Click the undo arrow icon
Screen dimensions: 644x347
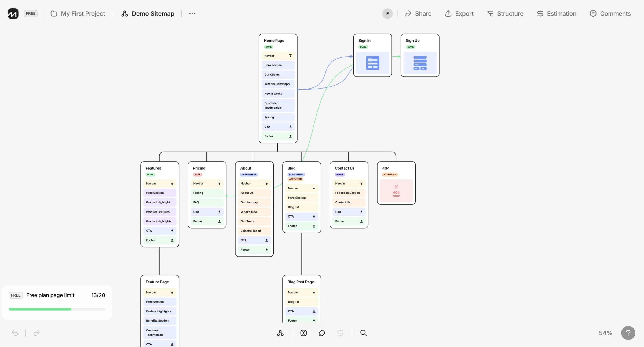(x=15, y=333)
